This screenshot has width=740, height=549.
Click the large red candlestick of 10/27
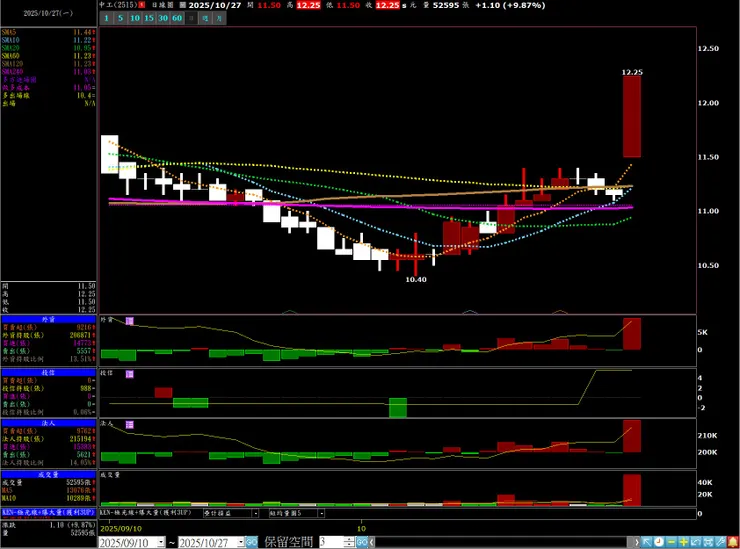(632, 117)
